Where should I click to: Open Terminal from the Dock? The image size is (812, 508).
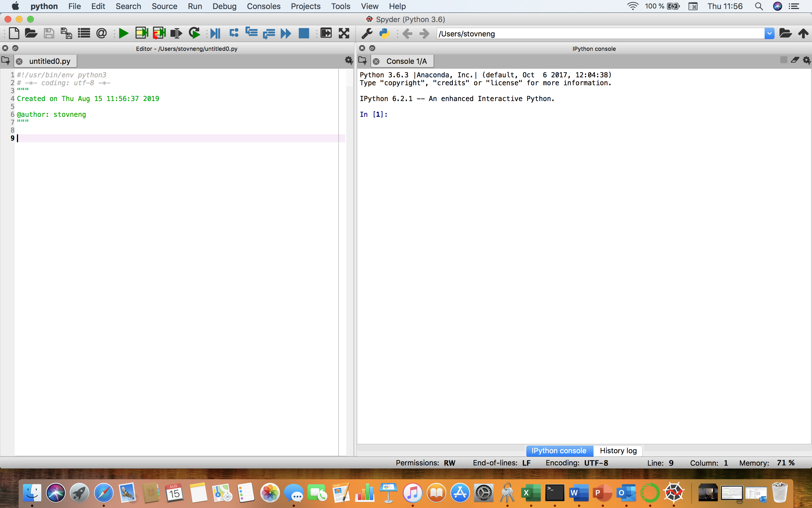coord(555,493)
